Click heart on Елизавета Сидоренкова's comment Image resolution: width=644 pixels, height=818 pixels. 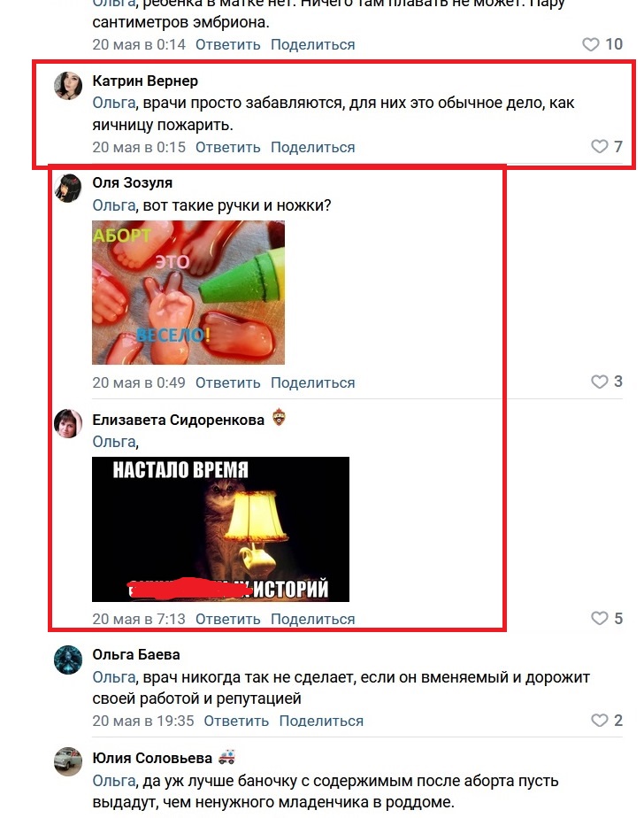599,618
